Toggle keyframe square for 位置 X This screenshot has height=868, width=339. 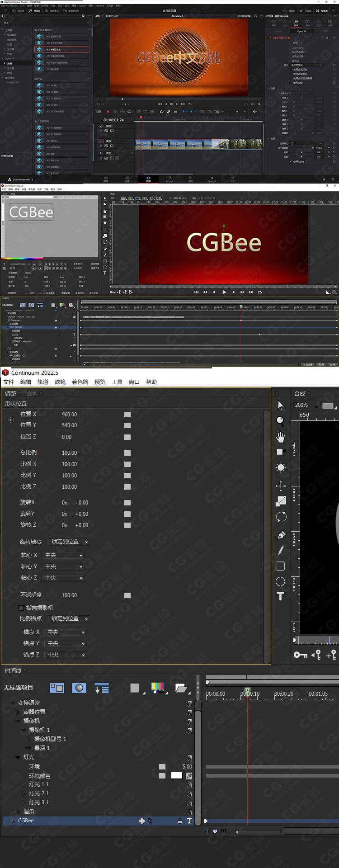click(127, 415)
